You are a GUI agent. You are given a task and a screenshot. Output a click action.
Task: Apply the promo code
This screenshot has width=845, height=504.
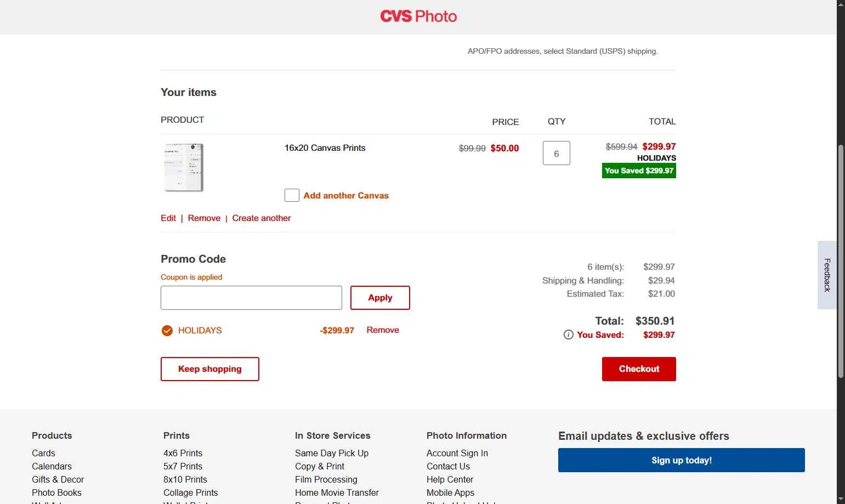[380, 298]
